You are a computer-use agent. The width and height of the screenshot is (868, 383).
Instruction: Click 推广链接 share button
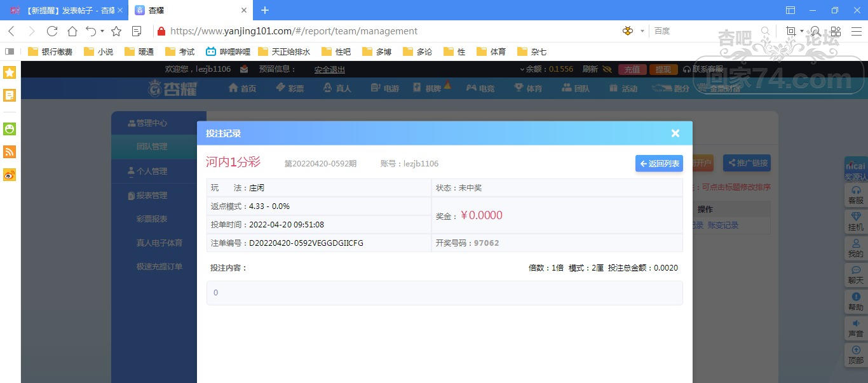click(747, 163)
